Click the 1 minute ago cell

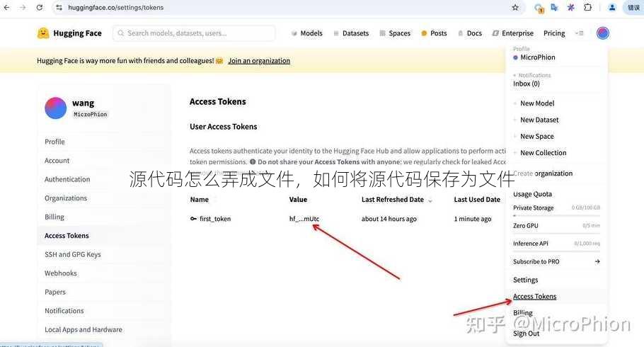coord(472,219)
